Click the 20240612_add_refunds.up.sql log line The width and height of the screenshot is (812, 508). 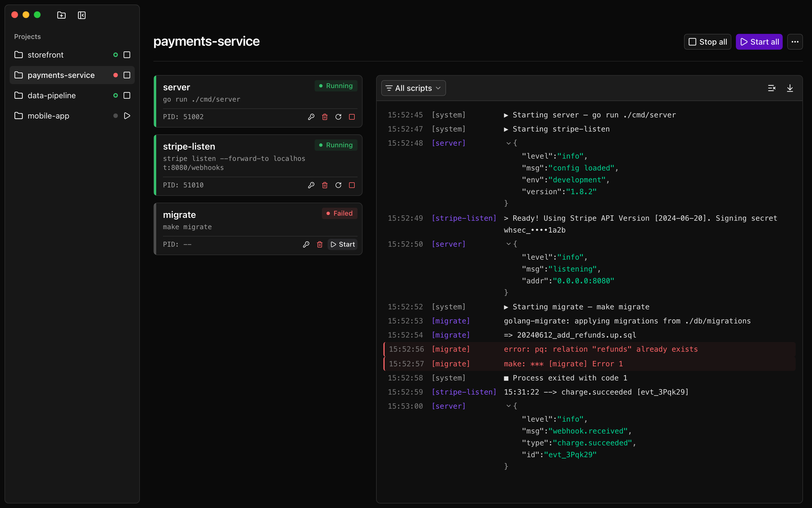(590, 335)
